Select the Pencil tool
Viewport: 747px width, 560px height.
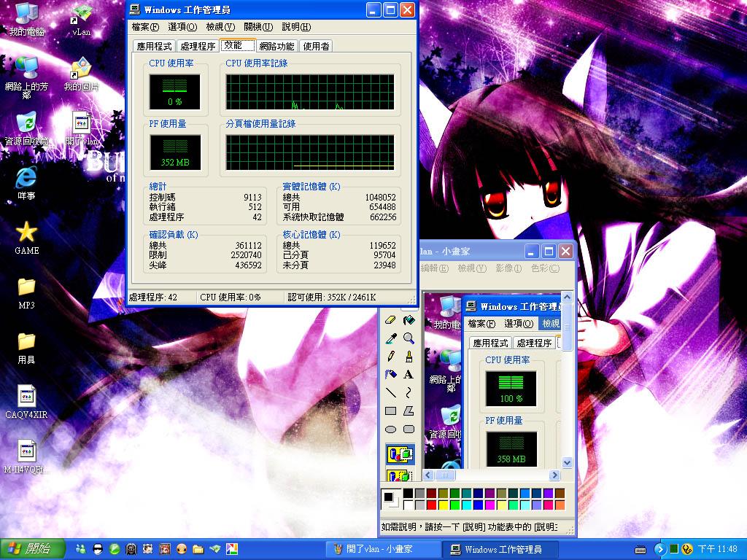391,357
